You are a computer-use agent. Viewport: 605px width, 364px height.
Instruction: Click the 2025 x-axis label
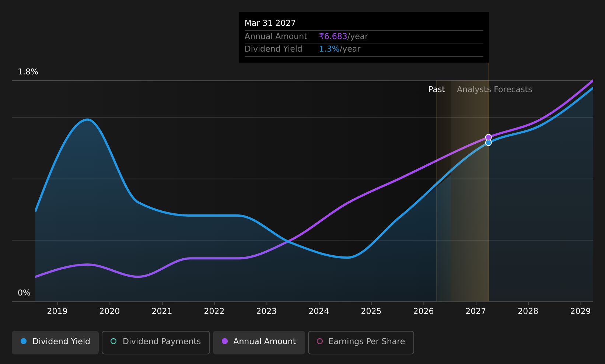pos(371,311)
